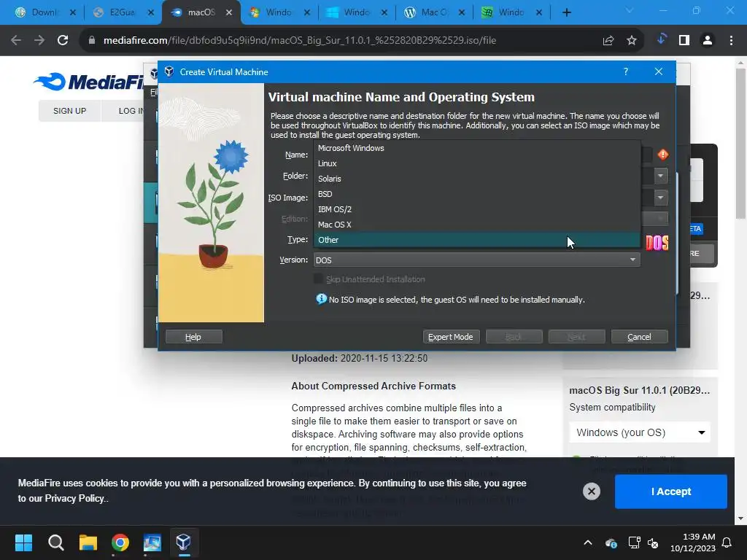Open the Version dropdown showing DOS
This screenshot has height=560, width=747.
(x=476, y=260)
